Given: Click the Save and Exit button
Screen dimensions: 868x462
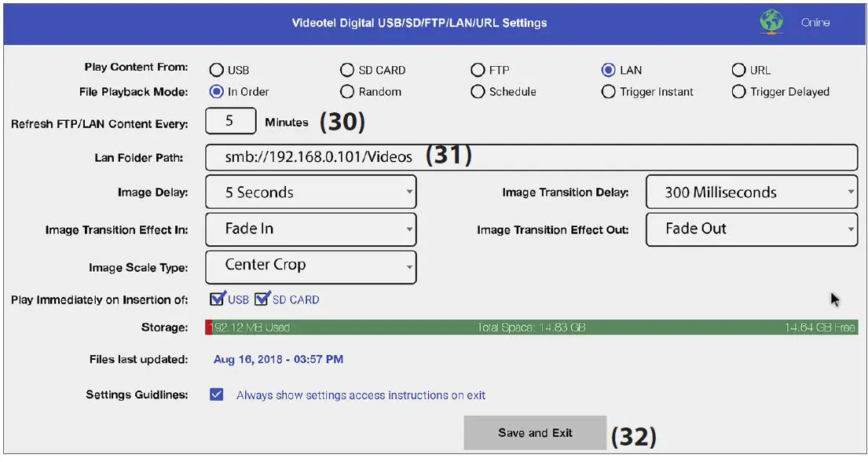Looking at the screenshot, I should 535,431.
